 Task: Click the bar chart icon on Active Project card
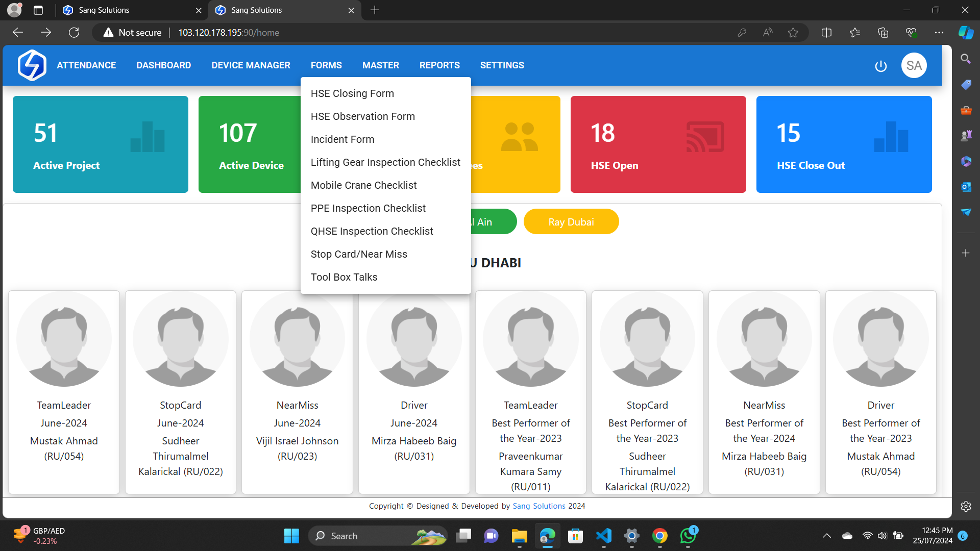point(148,137)
